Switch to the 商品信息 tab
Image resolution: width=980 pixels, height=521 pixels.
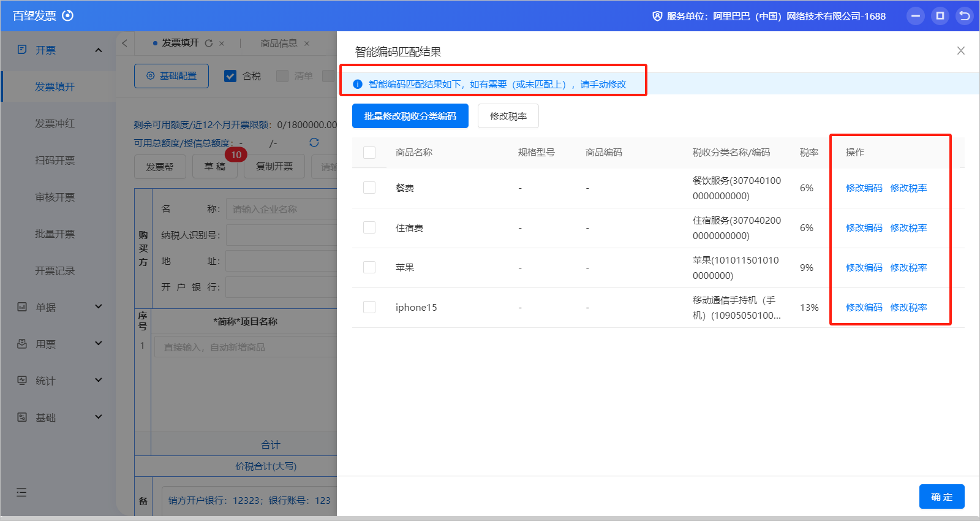point(279,43)
